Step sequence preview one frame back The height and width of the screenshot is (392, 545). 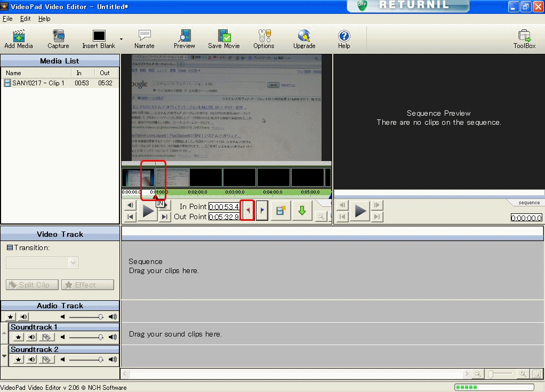[342, 205]
